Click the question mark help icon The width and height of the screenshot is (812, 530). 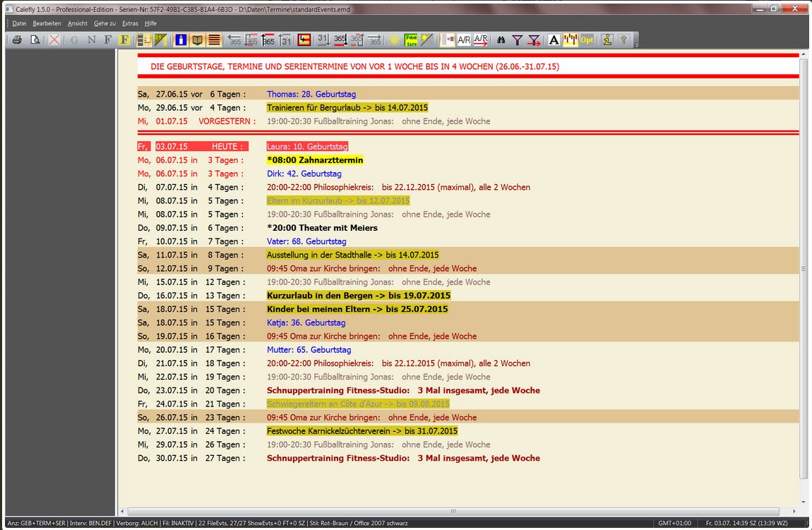[x=623, y=40]
